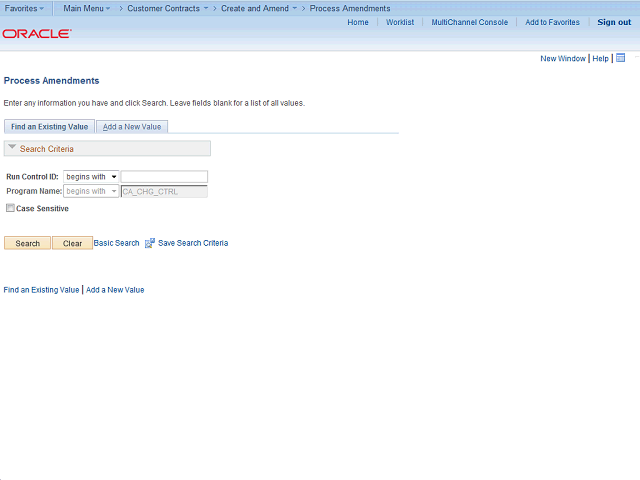This screenshot has height=480, width=640.
Task: Expand the Create and Amend breadcrumb menu
Action: pyautogui.click(x=259, y=8)
